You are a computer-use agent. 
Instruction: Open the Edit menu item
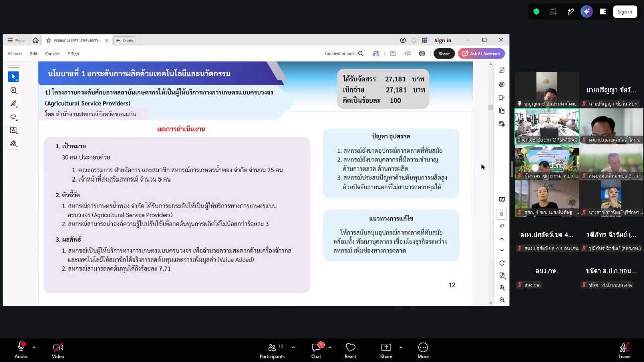click(x=34, y=54)
